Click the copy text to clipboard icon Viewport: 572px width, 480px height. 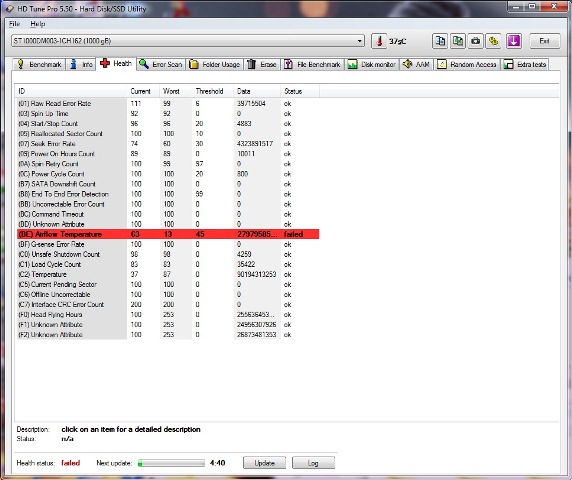[440, 41]
